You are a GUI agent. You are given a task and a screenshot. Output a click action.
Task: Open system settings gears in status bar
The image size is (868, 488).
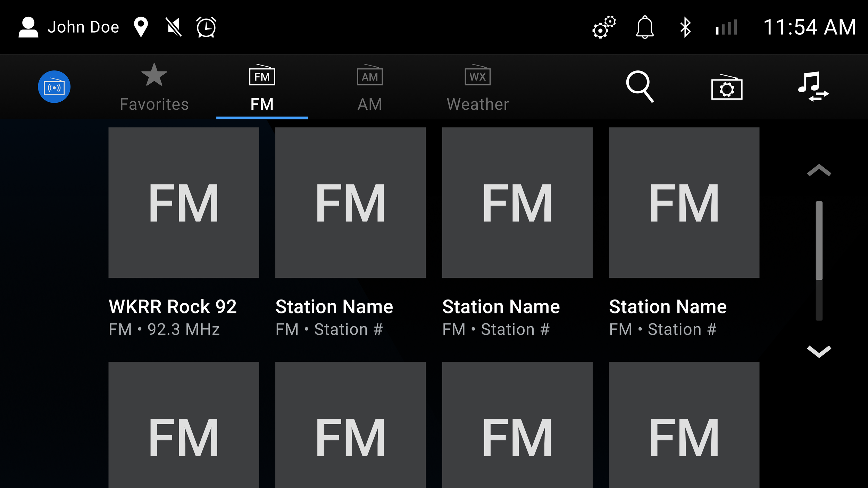click(x=604, y=27)
